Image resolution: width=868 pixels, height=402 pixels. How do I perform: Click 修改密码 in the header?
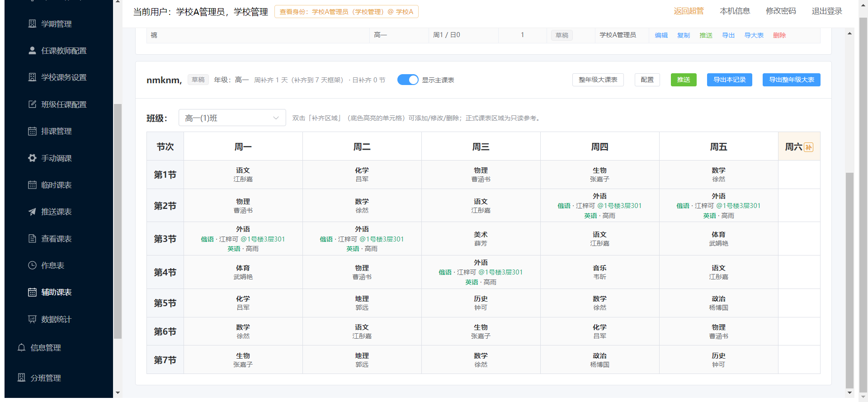pyautogui.click(x=781, y=11)
